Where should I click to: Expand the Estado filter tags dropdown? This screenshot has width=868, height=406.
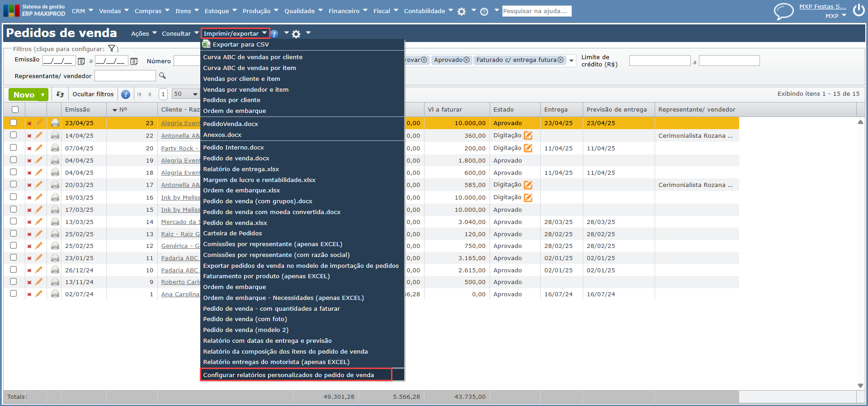(x=571, y=61)
